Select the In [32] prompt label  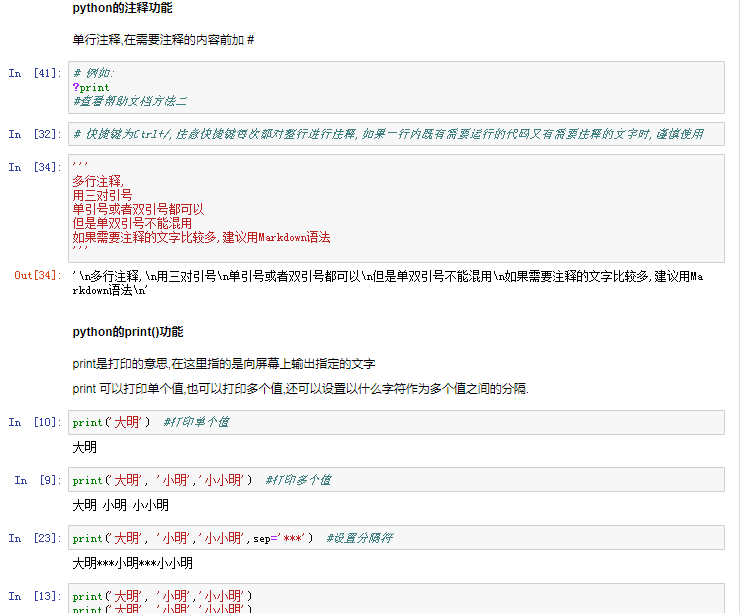coord(35,134)
